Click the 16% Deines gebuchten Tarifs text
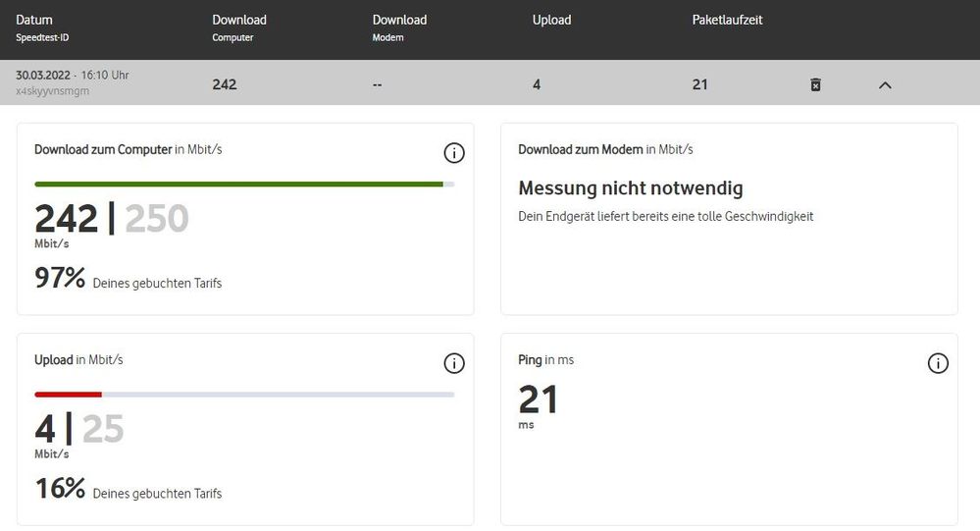980x531 pixels. click(x=129, y=490)
